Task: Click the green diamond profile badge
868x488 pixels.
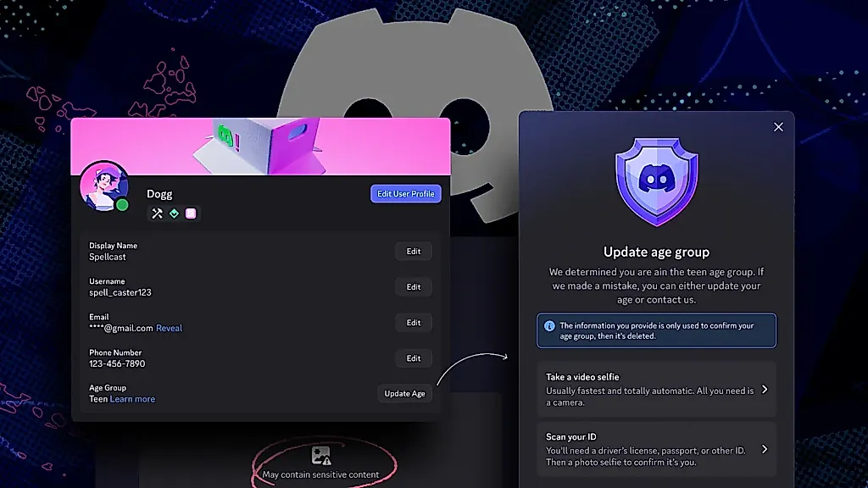Action: pos(174,213)
